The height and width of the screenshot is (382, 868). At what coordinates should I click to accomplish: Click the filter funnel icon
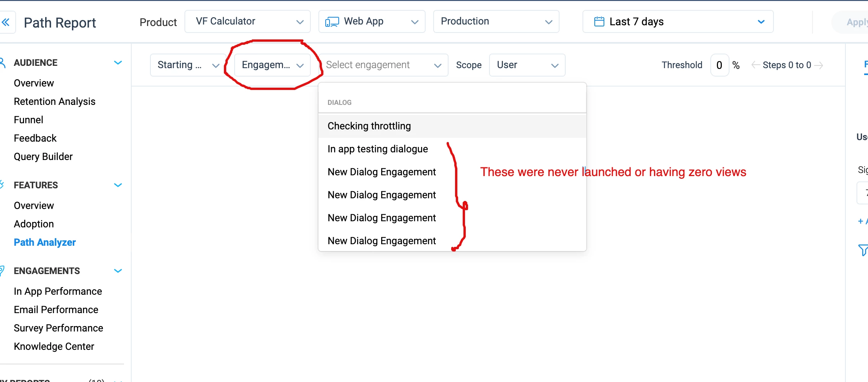[863, 250]
